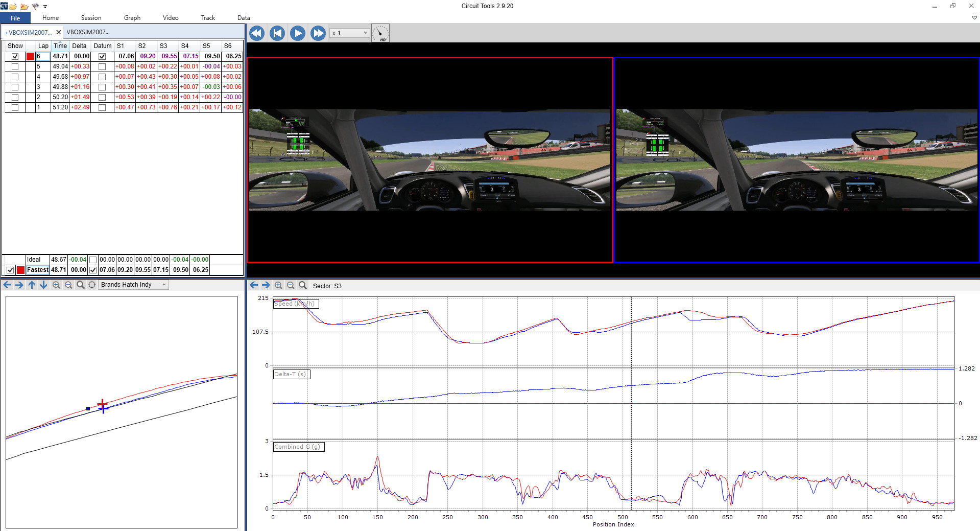
Task: Open the Graph menu
Action: (x=132, y=17)
